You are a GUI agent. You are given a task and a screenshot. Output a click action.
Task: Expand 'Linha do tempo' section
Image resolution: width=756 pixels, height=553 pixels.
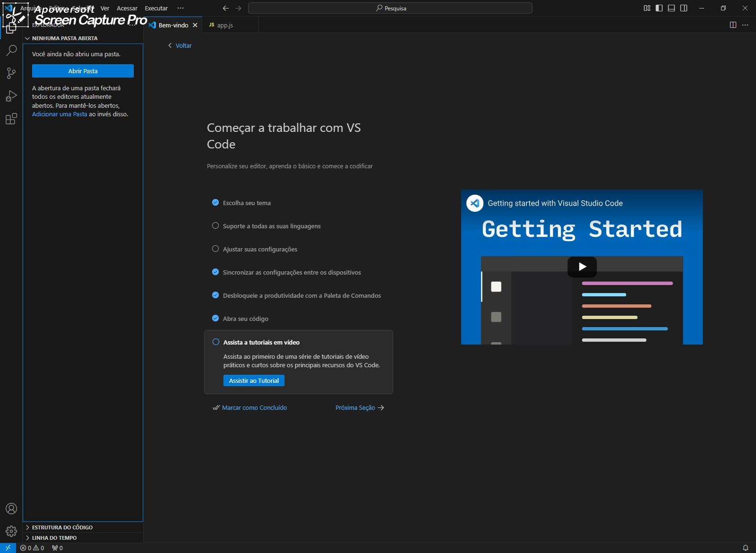point(83,537)
